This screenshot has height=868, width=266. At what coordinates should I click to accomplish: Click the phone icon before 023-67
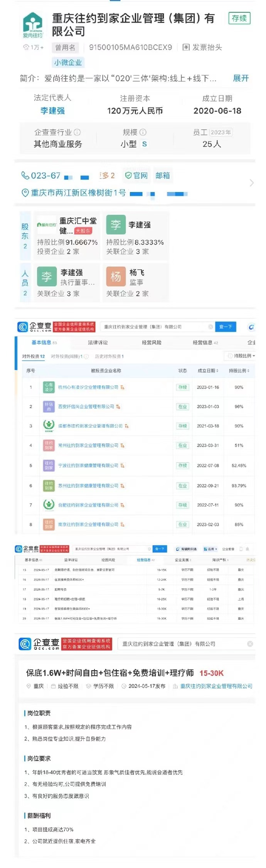pos(25,176)
